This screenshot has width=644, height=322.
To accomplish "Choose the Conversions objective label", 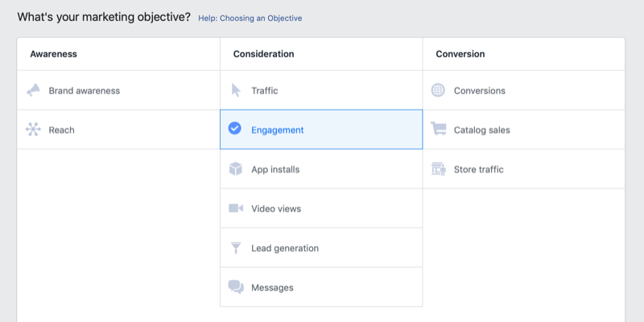I will pyautogui.click(x=480, y=91).
